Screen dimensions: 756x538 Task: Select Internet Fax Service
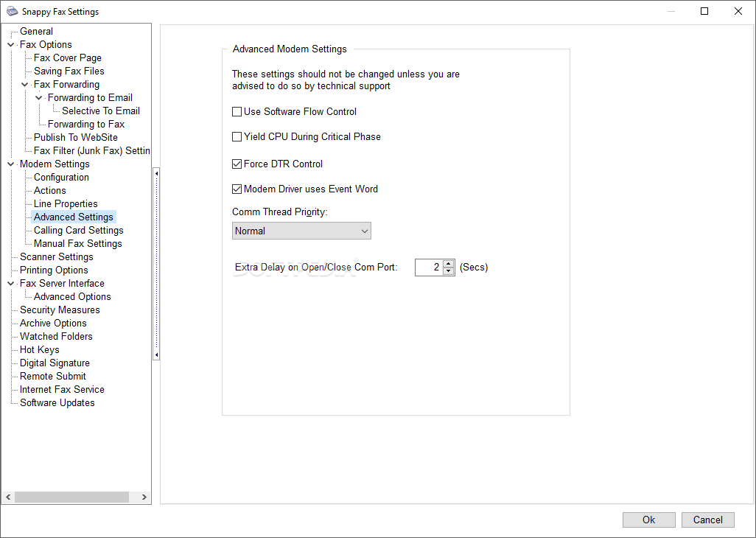62,390
